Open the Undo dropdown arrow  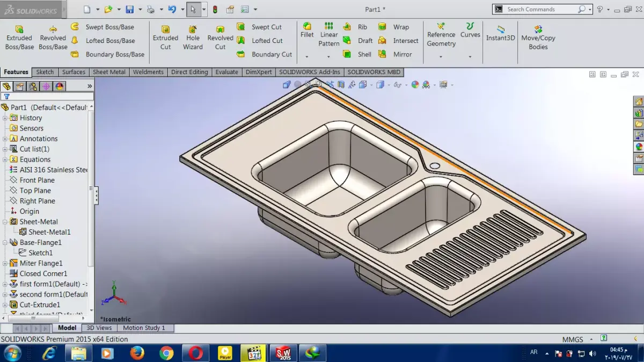pos(182,9)
